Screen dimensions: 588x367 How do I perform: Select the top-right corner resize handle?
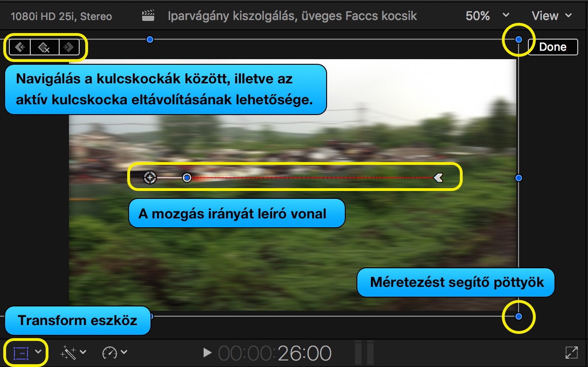point(519,40)
